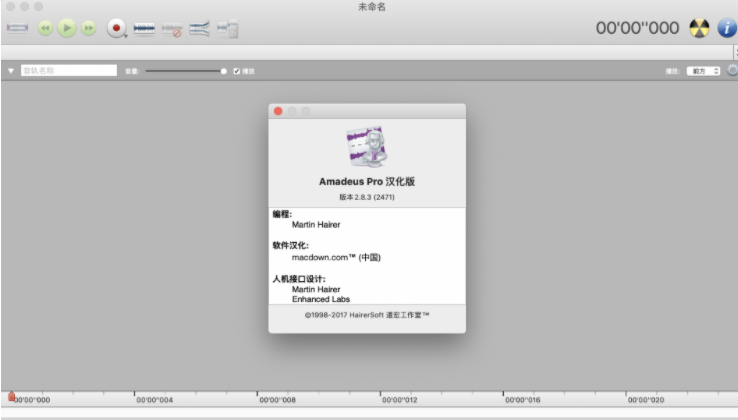The image size is (738, 420).
Task: Click the HairerSoft copyright line
Action: click(x=367, y=315)
